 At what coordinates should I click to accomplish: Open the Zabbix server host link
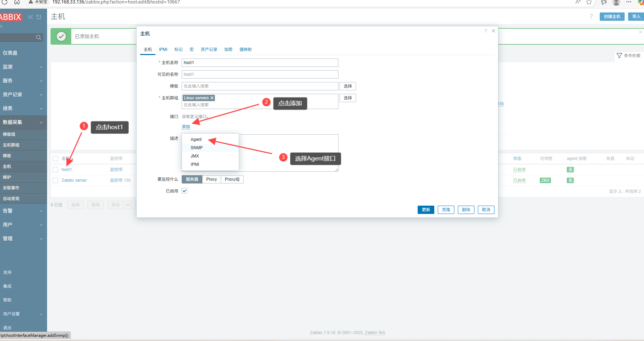click(74, 180)
